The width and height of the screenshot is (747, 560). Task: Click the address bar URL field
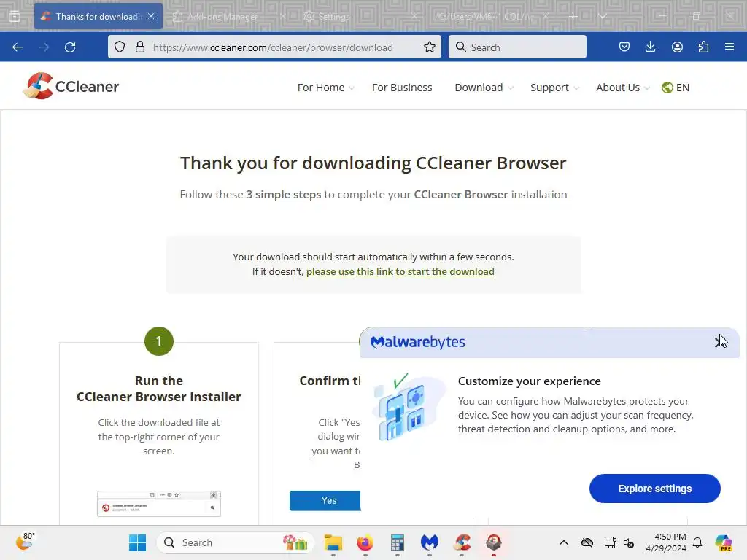tap(273, 47)
